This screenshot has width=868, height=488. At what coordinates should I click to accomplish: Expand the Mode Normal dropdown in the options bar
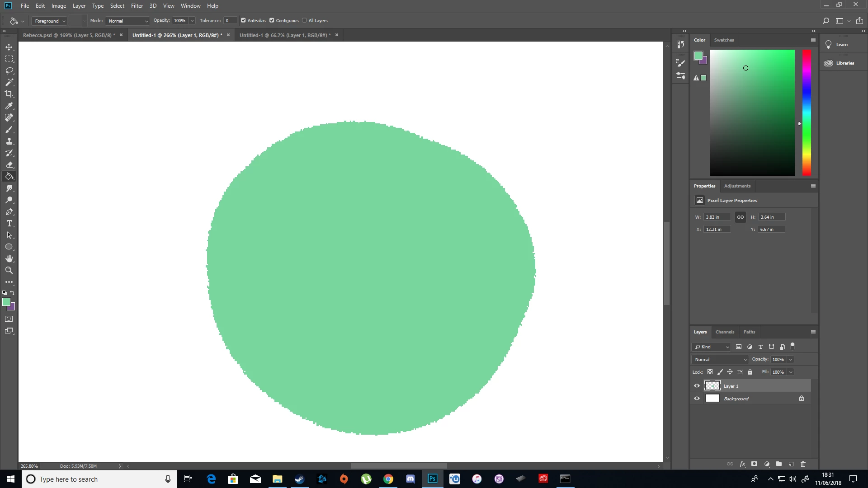click(x=127, y=21)
